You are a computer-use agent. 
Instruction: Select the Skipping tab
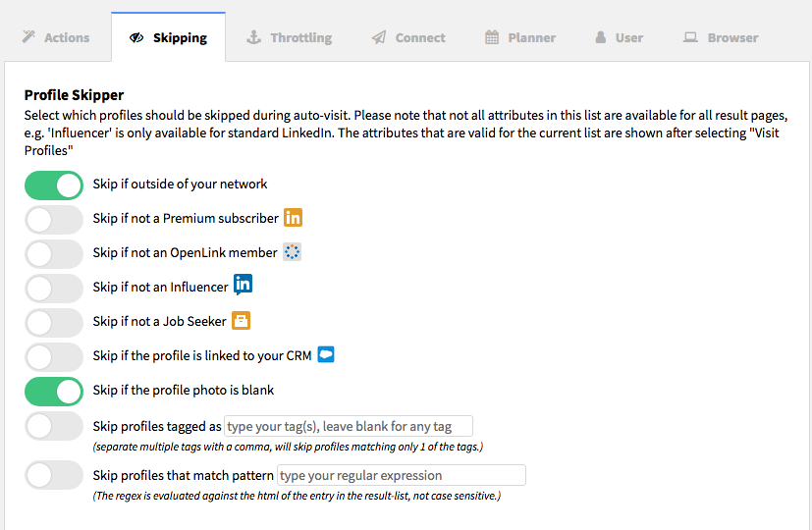click(x=168, y=37)
